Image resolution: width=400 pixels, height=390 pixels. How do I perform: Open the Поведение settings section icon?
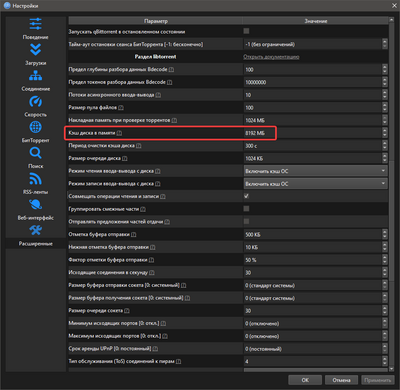coord(35,24)
